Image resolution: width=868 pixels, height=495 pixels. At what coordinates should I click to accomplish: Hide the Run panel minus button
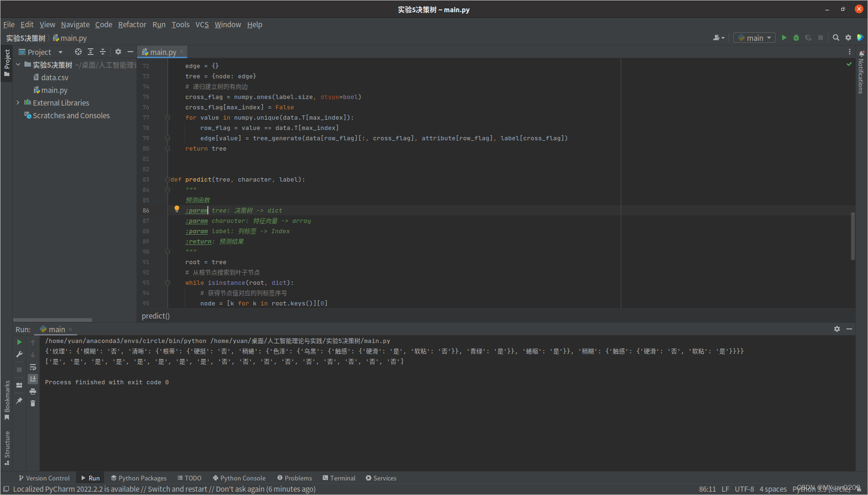coord(849,329)
